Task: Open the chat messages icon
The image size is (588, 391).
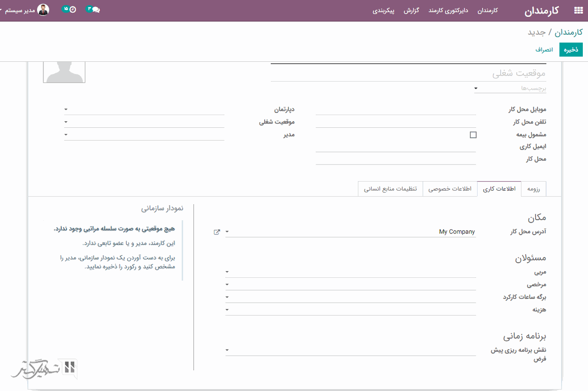Action: tap(96, 10)
